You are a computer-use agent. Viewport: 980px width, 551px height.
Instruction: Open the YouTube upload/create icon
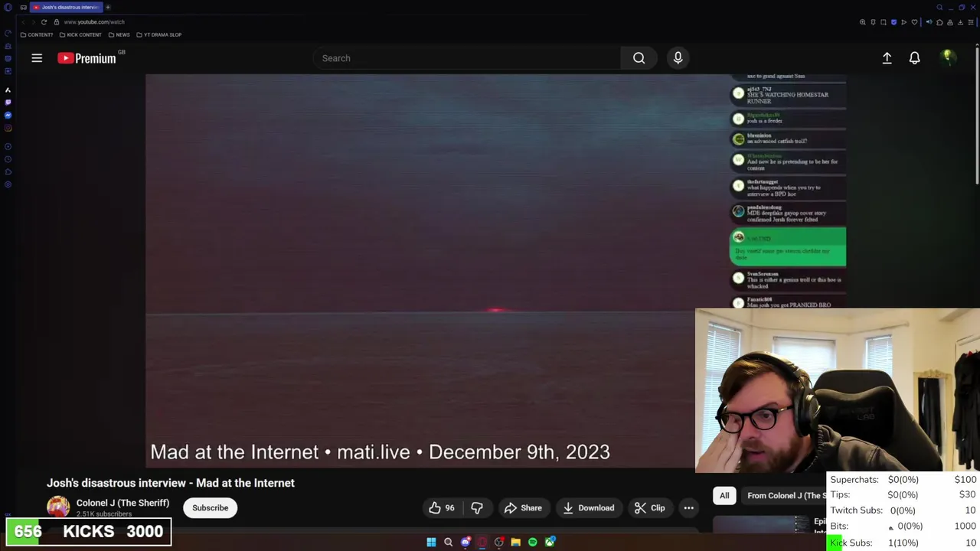point(887,58)
